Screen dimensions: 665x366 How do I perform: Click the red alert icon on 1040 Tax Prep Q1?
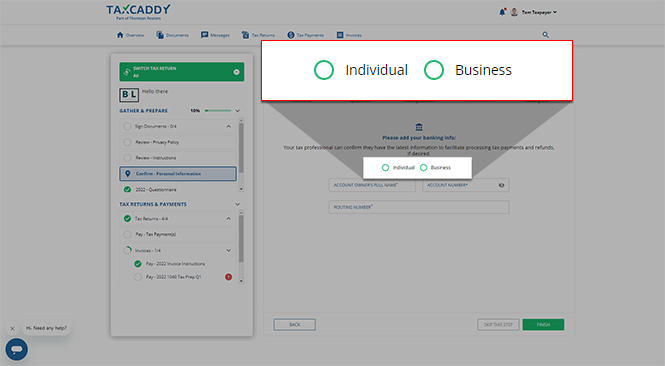point(228,277)
